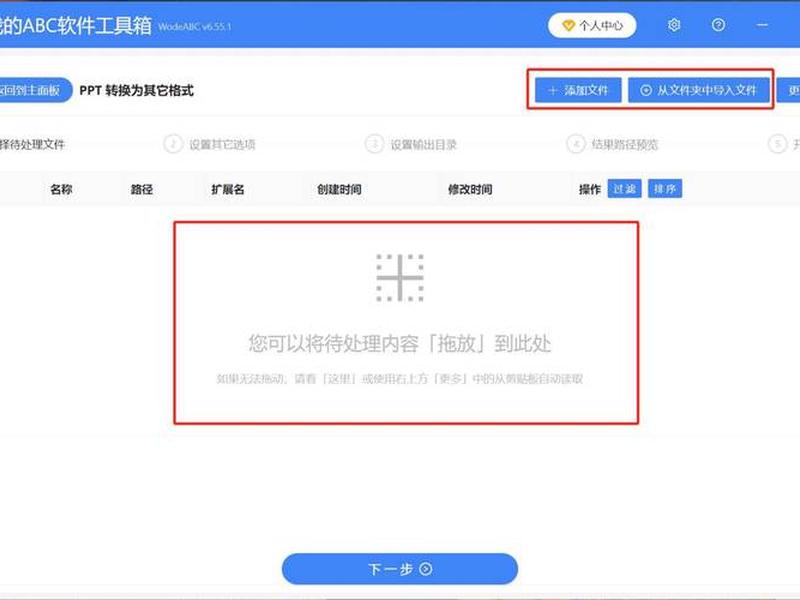Click the diamond icon in 个人中心
800x600 pixels.
click(x=568, y=25)
